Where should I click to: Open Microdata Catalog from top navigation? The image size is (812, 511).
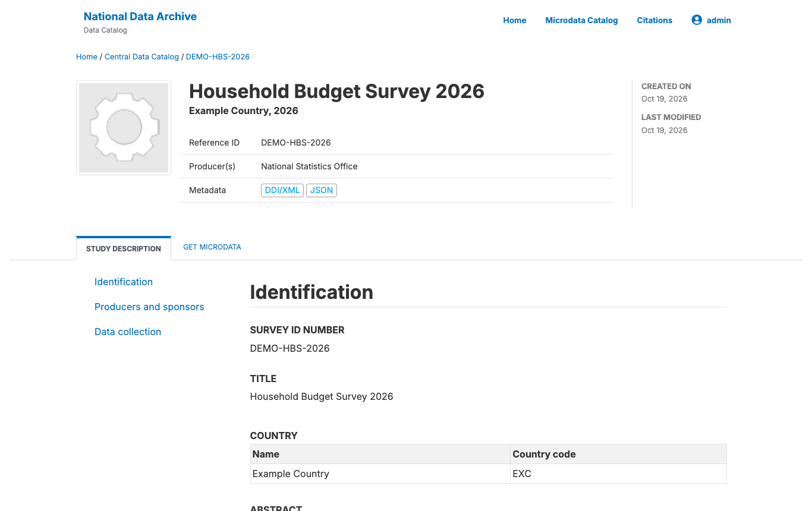click(x=581, y=20)
